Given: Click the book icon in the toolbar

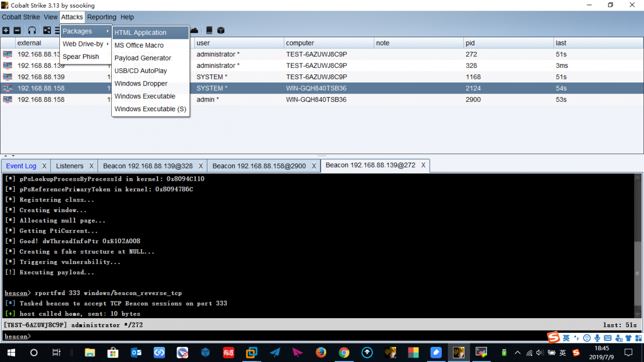Looking at the screenshot, I should (209, 31).
